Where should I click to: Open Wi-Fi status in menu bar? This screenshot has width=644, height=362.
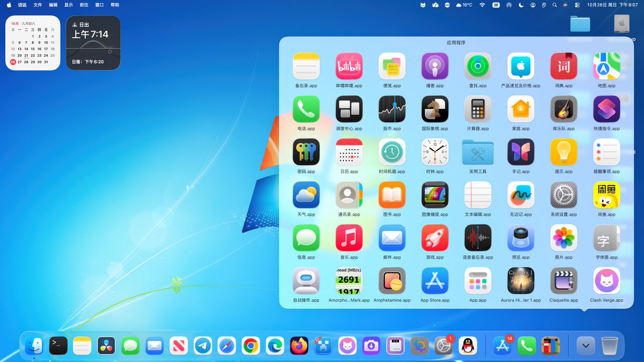pyautogui.click(x=482, y=5)
